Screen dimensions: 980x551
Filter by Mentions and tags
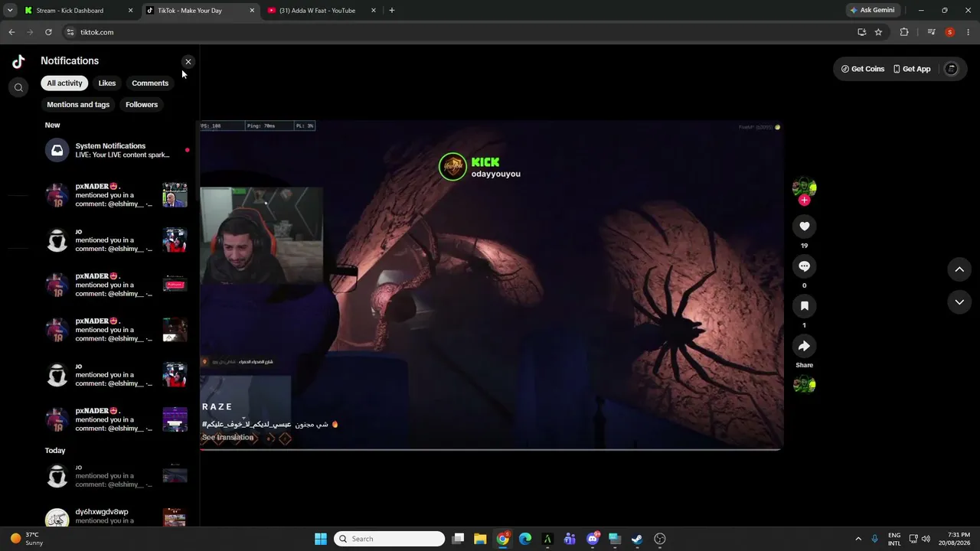point(78,105)
